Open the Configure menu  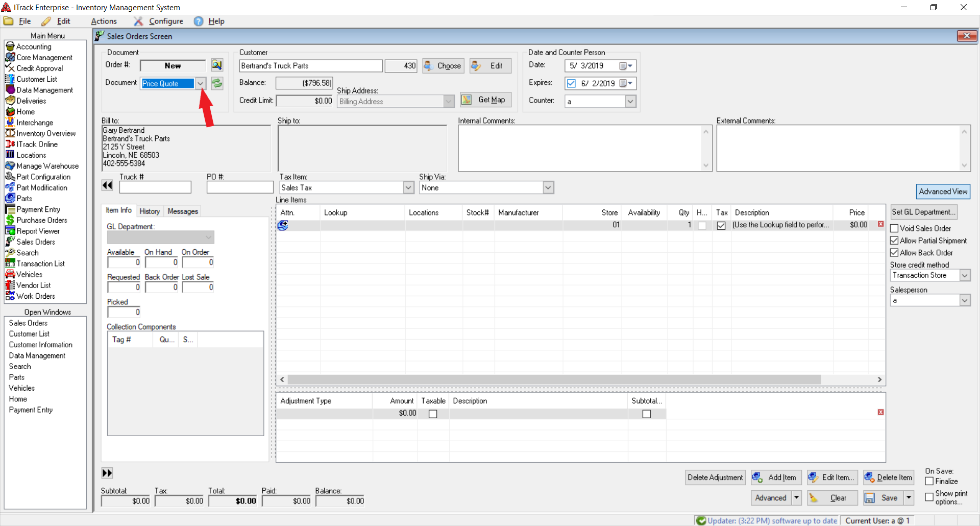[165, 21]
